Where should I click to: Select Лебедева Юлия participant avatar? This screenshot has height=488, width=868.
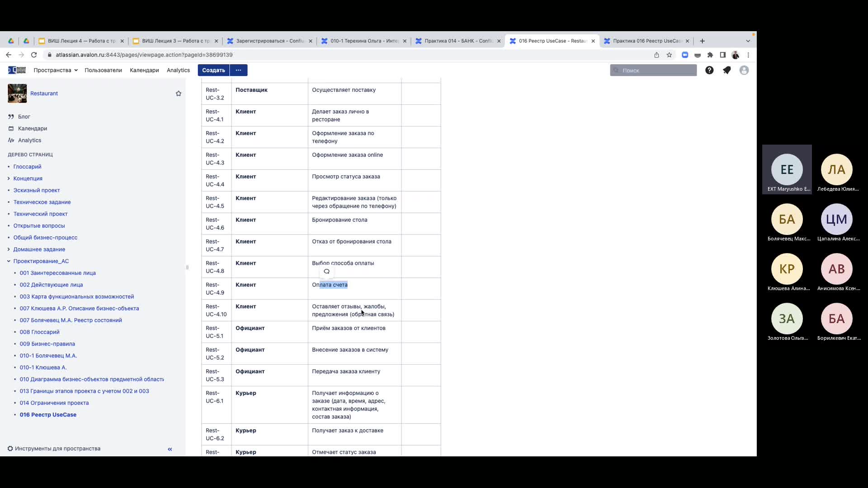(x=836, y=169)
